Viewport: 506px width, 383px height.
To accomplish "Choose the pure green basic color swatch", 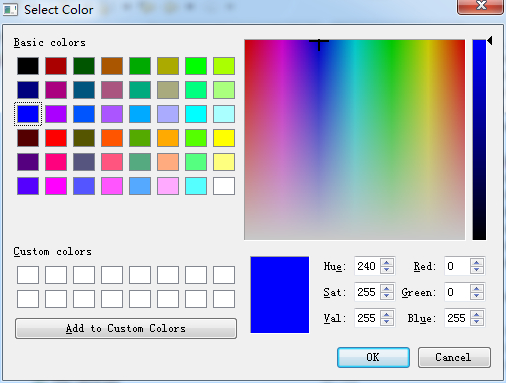I will click(196, 66).
